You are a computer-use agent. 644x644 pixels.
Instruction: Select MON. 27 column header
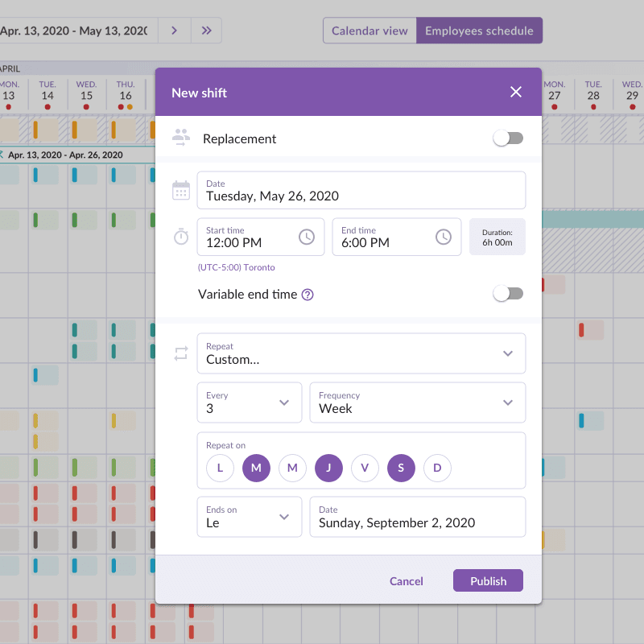(x=555, y=95)
